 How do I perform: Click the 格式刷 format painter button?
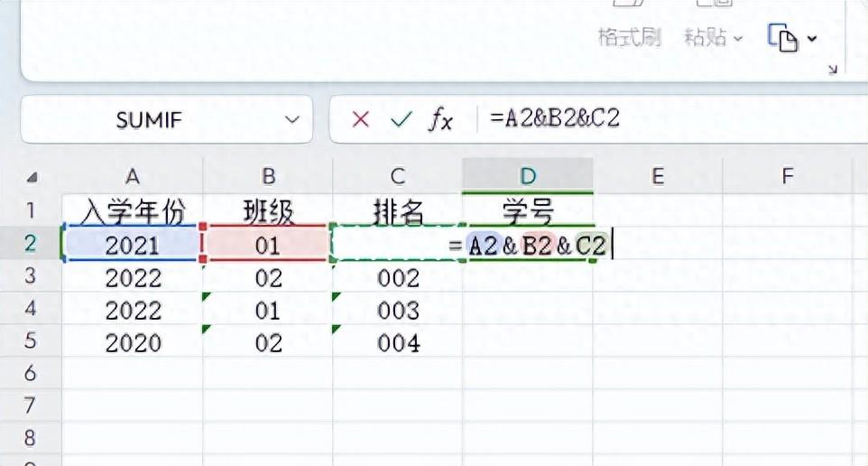pyautogui.click(x=630, y=38)
